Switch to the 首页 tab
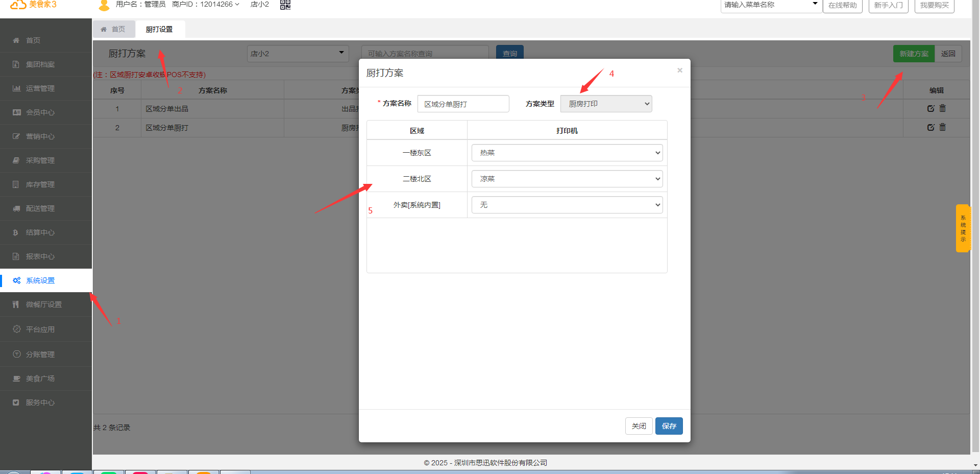The width and height of the screenshot is (980, 474). tap(113, 29)
